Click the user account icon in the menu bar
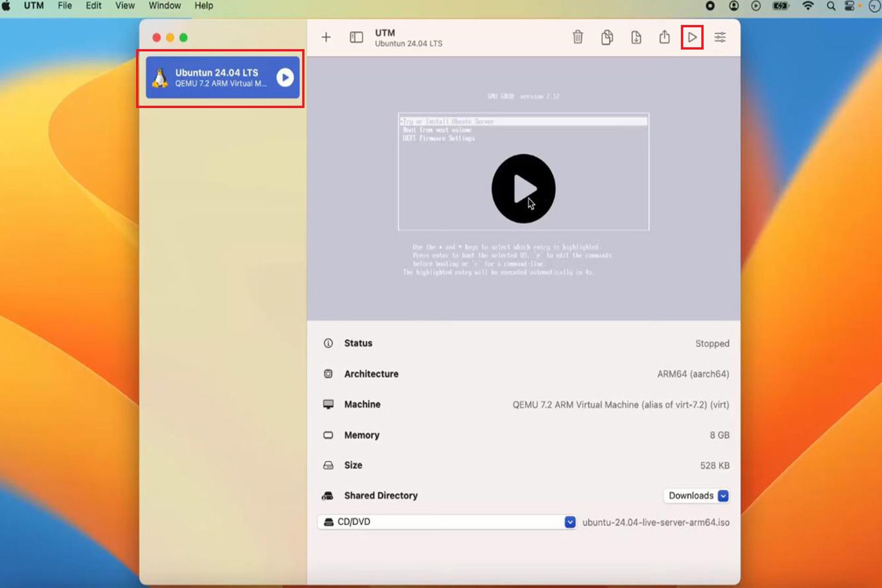The width and height of the screenshot is (882, 588). coord(734,6)
